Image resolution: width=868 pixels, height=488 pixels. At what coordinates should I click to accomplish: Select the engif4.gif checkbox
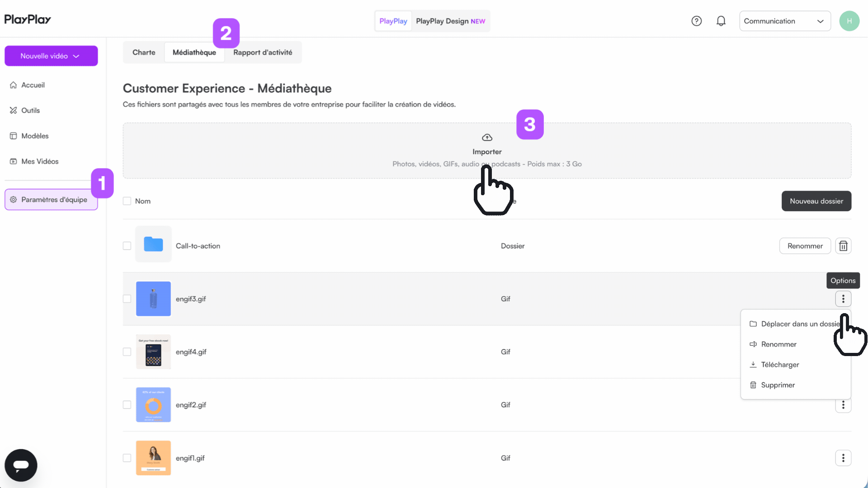[127, 352]
